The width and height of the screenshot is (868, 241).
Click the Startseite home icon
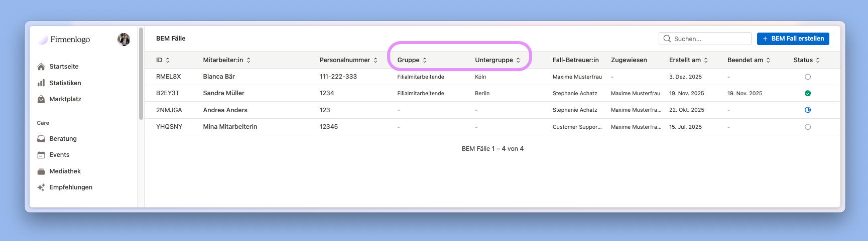coord(41,67)
